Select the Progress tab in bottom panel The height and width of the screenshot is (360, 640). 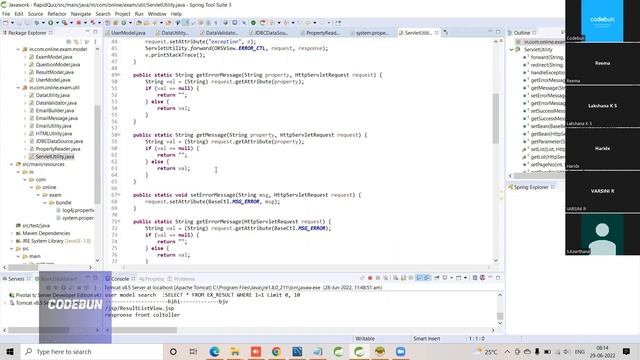coord(151,279)
